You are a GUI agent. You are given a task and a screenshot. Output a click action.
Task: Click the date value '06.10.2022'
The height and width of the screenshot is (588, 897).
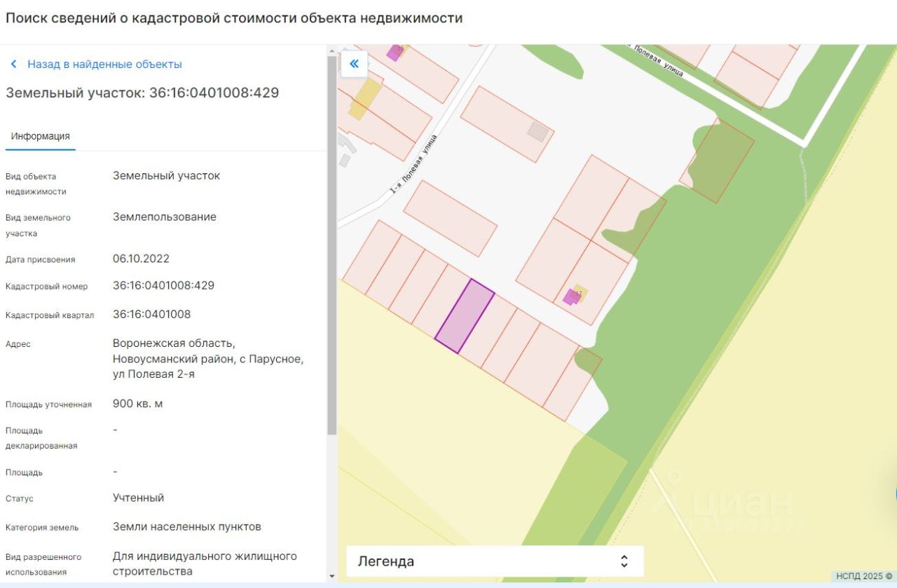[x=141, y=259]
